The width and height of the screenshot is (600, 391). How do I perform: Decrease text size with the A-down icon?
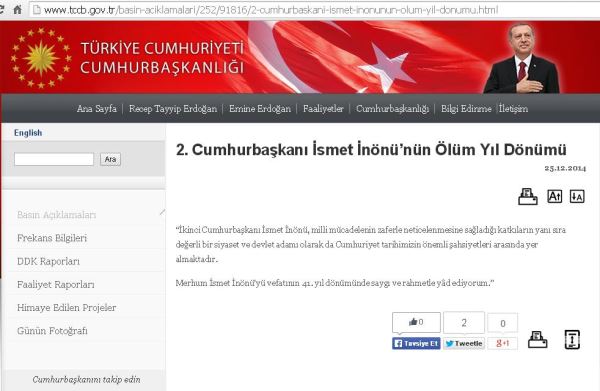(577, 196)
